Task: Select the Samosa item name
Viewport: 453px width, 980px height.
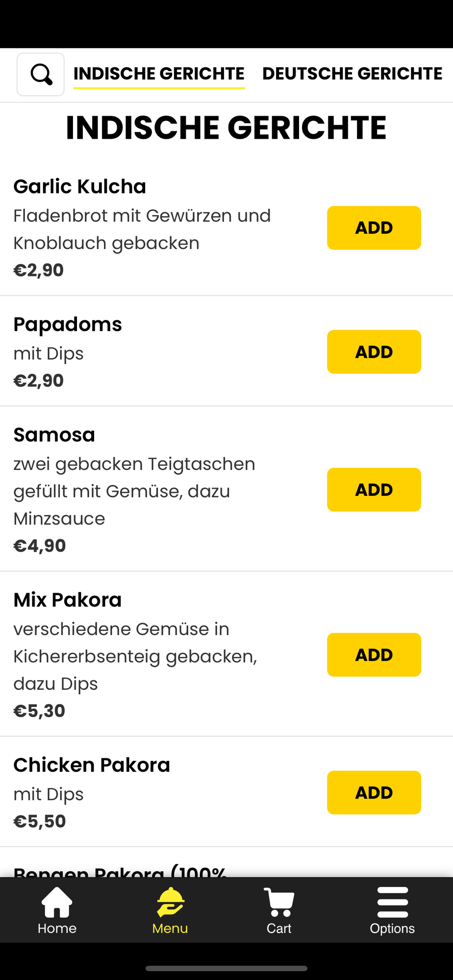Action: pos(54,435)
